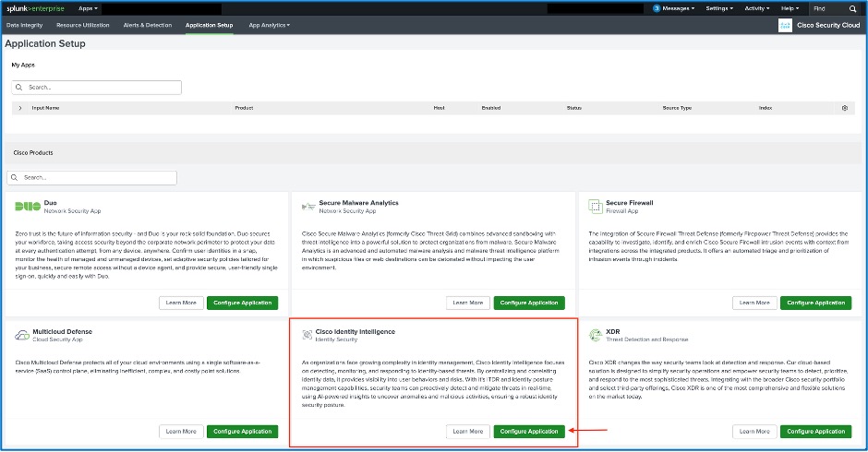The image size is (868, 452).
Task: Open table settings gear icon
Action: pyautogui.click(x=844, y=108)
